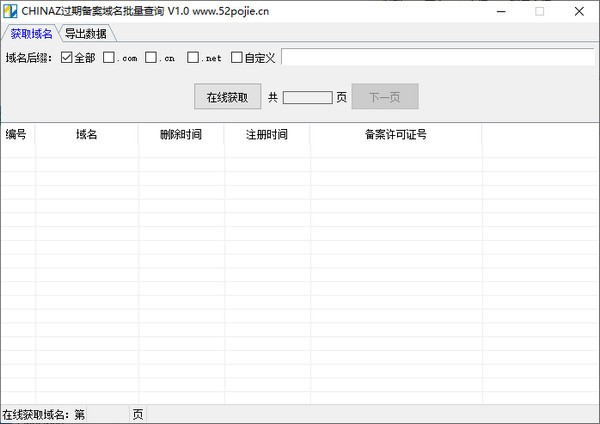This screenshot has height=424, width=600.
Task: Maximize the application window
Action: tap(540, 11)
